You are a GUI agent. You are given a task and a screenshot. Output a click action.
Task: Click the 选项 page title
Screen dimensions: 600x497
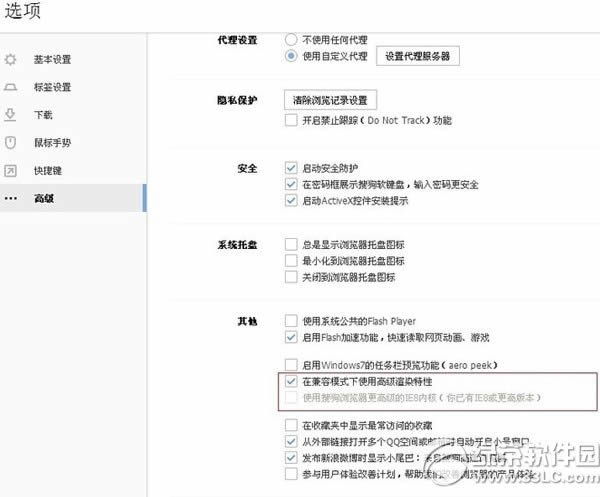click(22, 10)
